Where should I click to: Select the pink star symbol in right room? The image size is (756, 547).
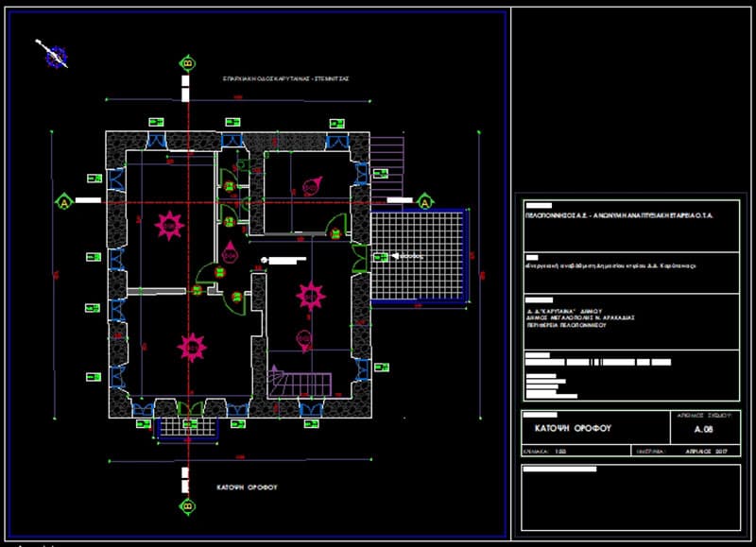311,296
